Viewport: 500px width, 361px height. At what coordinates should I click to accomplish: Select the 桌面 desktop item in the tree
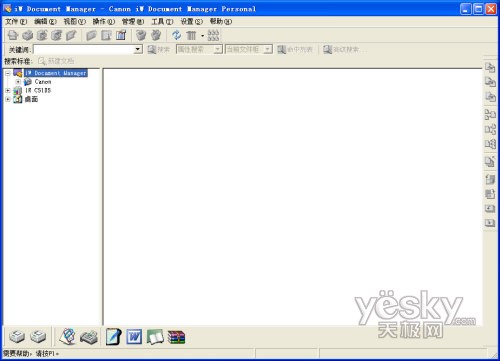31,99
